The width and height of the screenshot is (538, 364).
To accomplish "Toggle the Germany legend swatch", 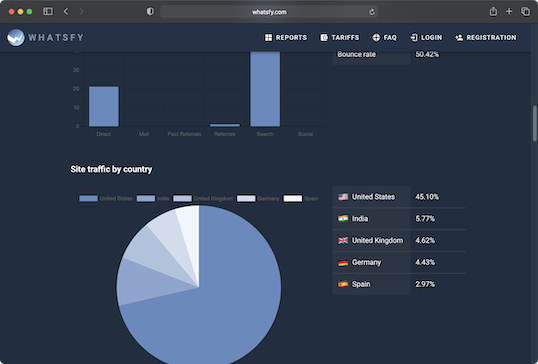I will point(246,198).
